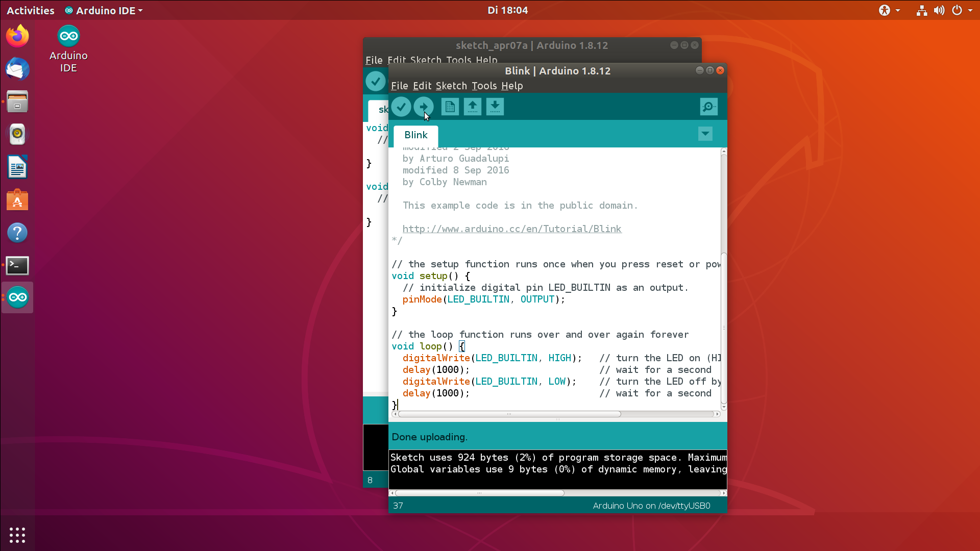Click the 'Sketch uses 924 bytes' console line
980x551 pixels.
(558, 458)
